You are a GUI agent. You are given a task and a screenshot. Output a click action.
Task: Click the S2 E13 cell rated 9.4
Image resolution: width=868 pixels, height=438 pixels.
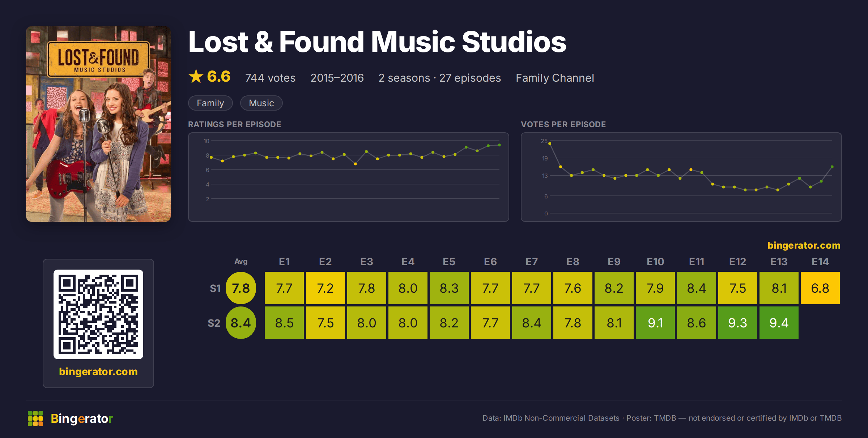779,323
